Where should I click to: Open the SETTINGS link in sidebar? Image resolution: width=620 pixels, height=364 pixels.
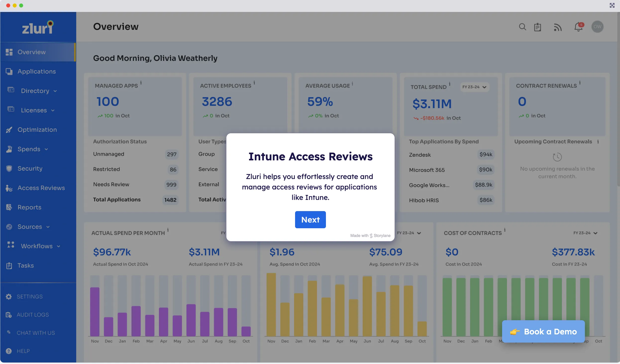30,297
